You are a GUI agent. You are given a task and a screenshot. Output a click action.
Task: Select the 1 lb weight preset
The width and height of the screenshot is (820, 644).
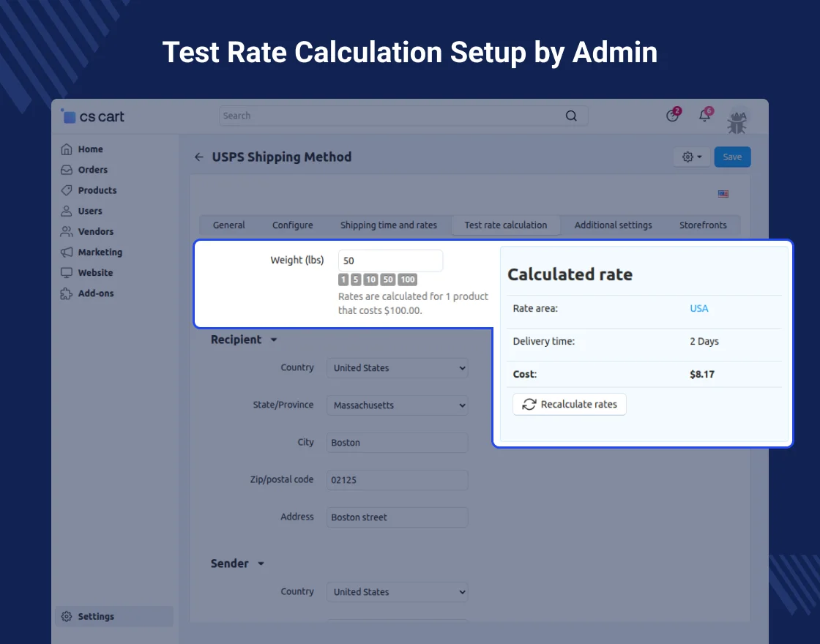[x=343, y=280]
